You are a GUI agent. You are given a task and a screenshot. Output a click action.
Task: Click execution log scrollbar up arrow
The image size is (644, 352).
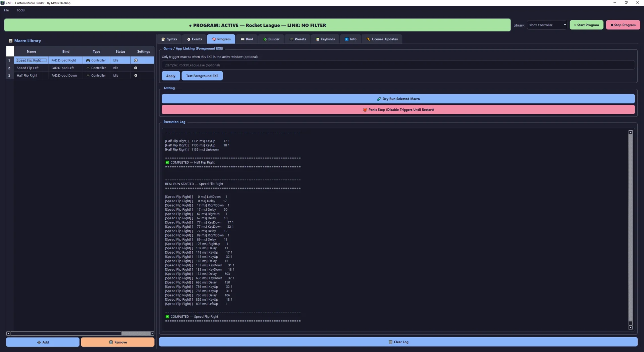coord(630,132)
